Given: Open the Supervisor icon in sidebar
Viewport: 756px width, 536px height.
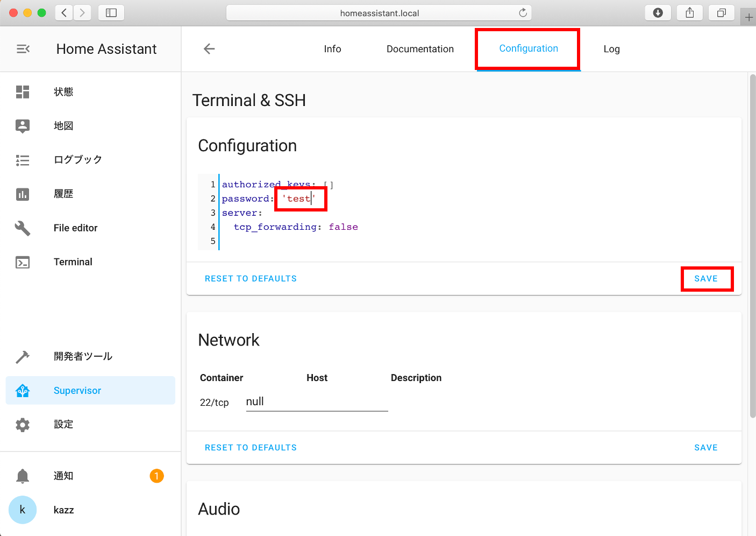Looking at the screenshot, I should [23, 391].
